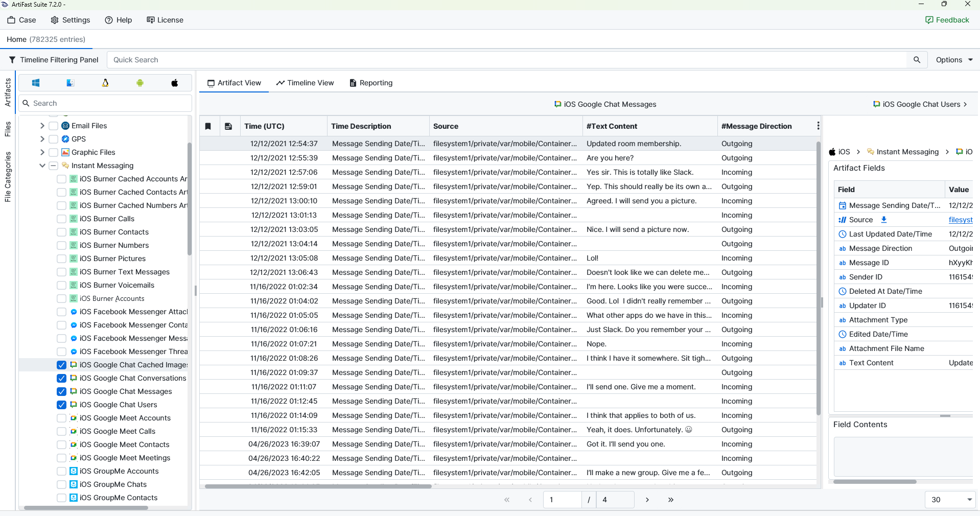980x516 pixels.
Task: Download the Source file icon
Action: tap(884, 220)
